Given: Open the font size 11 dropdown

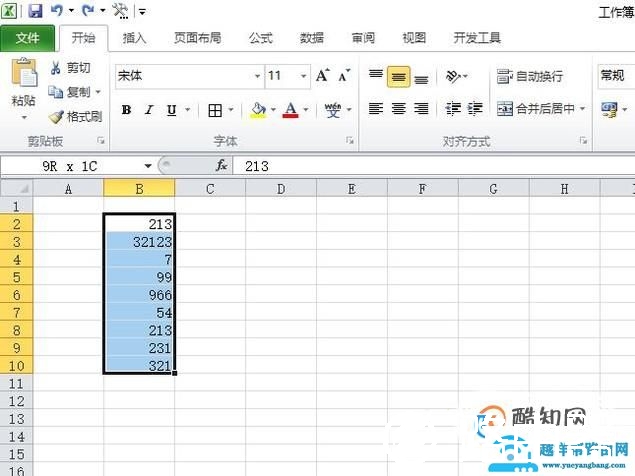Looking at the screenshot, I should 303,76.
